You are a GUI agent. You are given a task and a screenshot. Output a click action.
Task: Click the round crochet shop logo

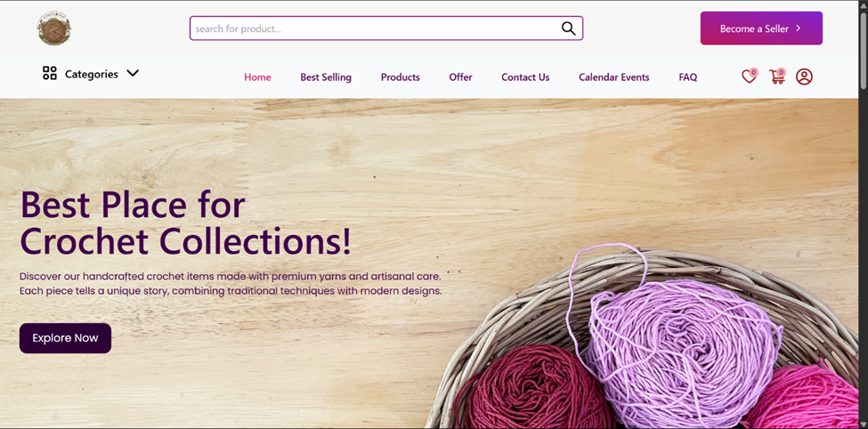click(54, 28)
